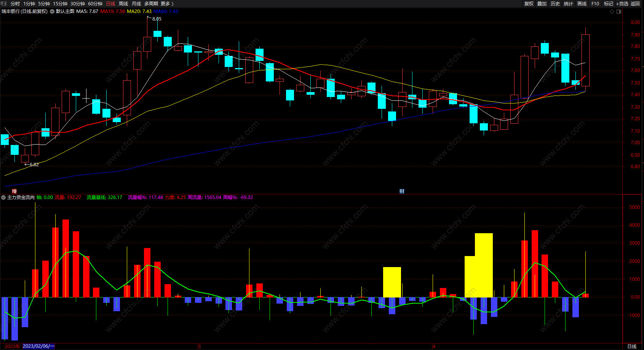Click the 流量幅%: 117.48 value
Image resolution: width=644 pixels, height=350 pixels.
145,197
